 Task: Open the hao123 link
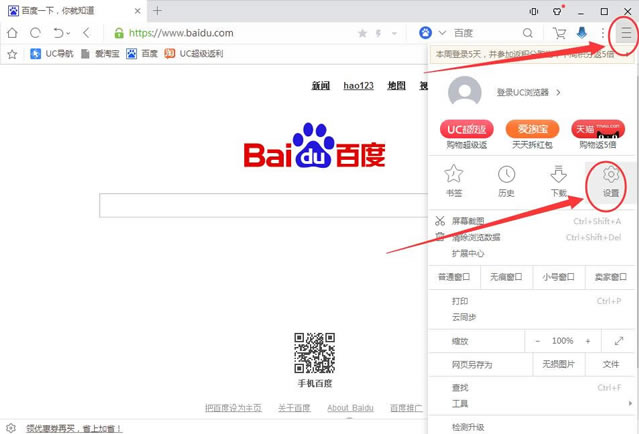click(x=358, y=86)
